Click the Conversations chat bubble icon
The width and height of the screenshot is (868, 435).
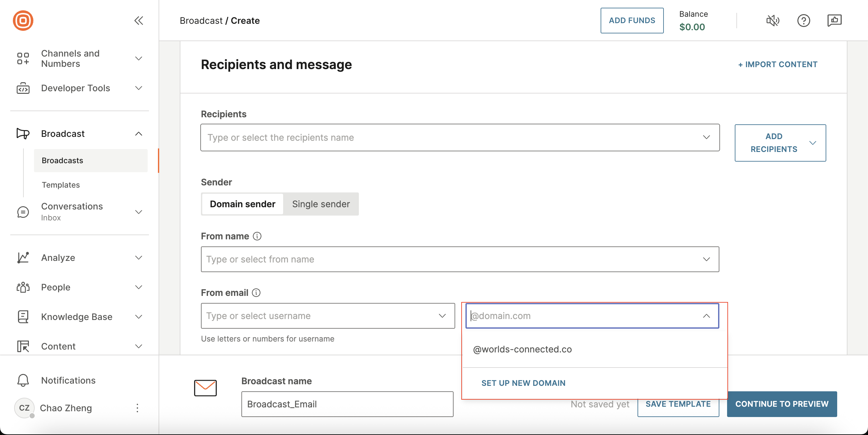[23, 212]
